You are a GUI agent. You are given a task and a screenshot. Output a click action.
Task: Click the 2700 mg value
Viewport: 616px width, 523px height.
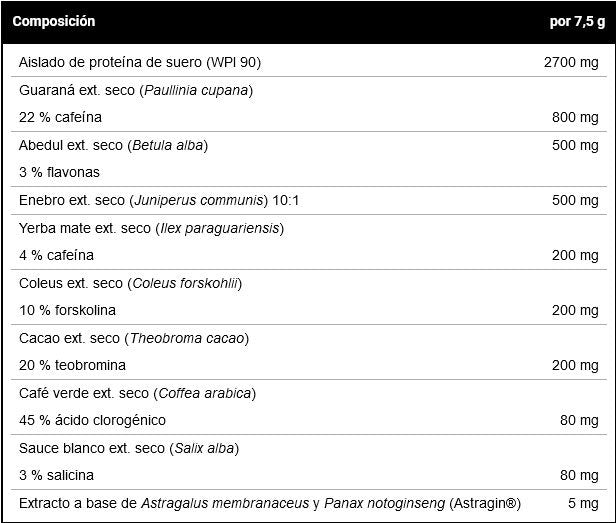point(569,63)
